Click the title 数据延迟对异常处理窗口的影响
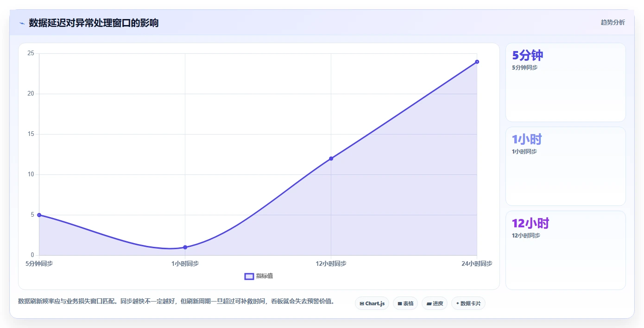 point(94,23)
